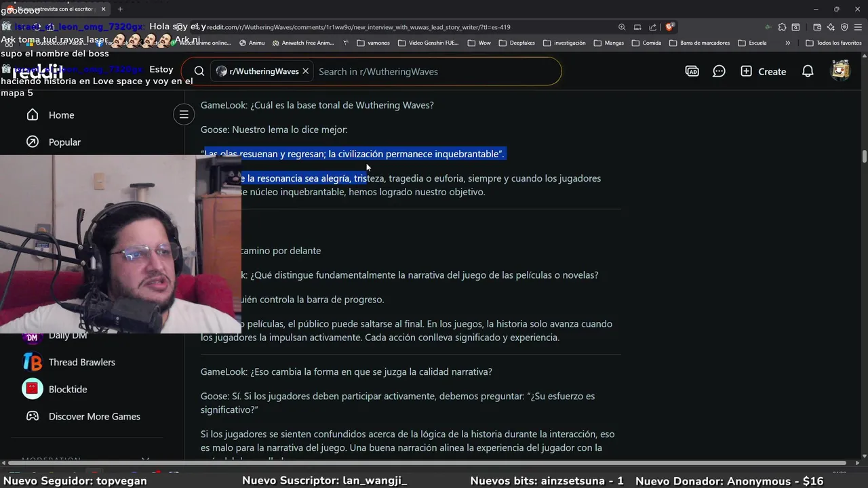Click the Reddit search magnifier icon
Image resolution: width=868 pixels, height=488 pixels.
[x=199, y=71]
